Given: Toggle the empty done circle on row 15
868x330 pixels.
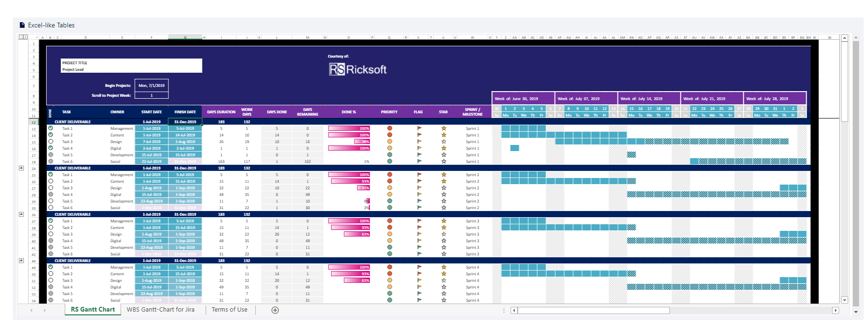Looking at the screenshot, I should pyautogui.click(x=51, y=141).
